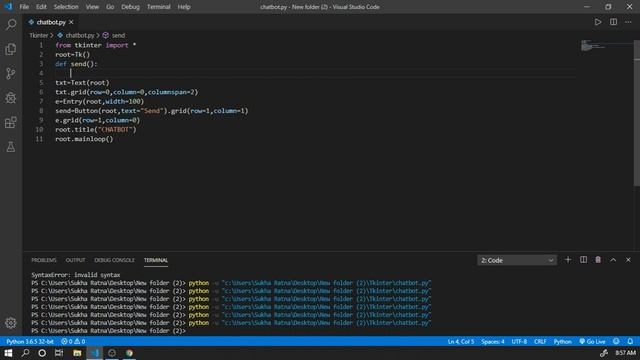Click the terminal prompt input line

click(108, 331)
